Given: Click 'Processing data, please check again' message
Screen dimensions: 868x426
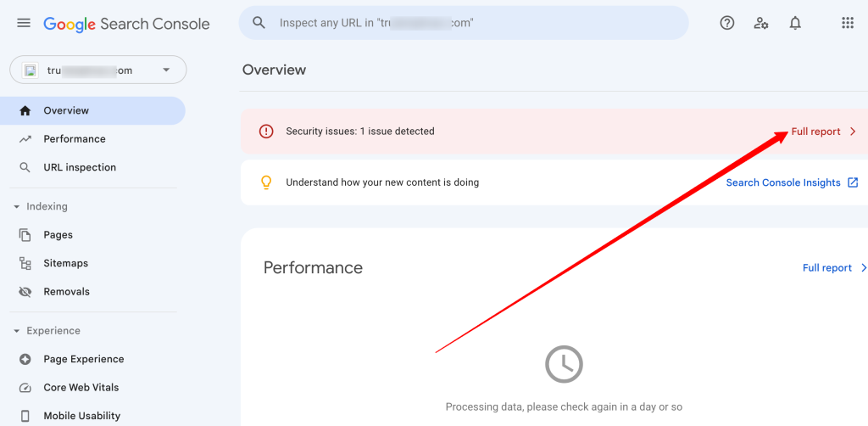Looking at the screenshot, I should 564,406.
